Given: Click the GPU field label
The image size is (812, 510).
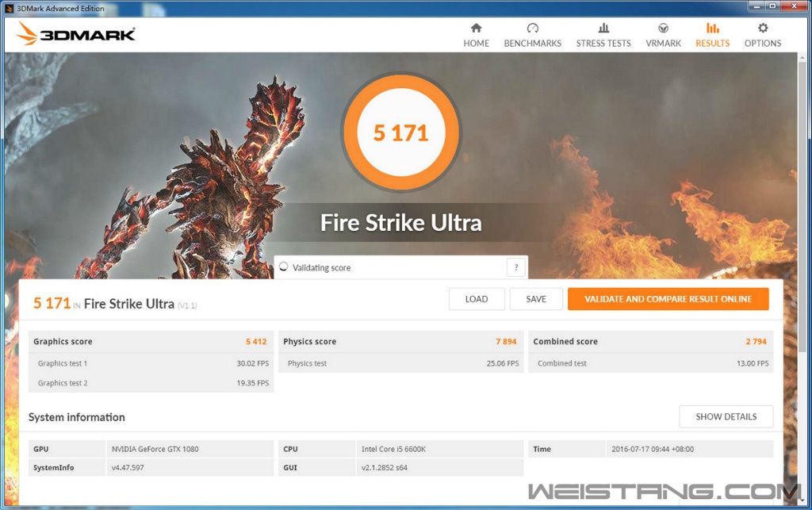Looking at the screenshot, I should tap(41, 450).
